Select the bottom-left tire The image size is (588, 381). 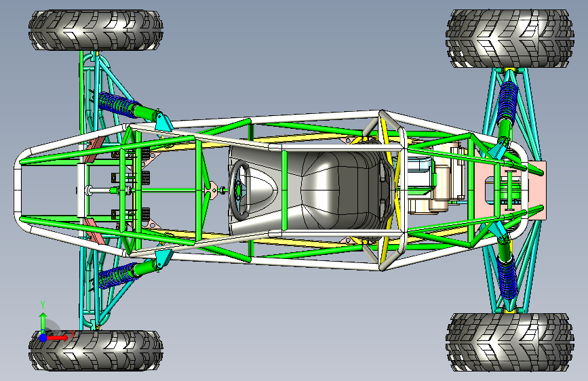(x=96, y=350)
